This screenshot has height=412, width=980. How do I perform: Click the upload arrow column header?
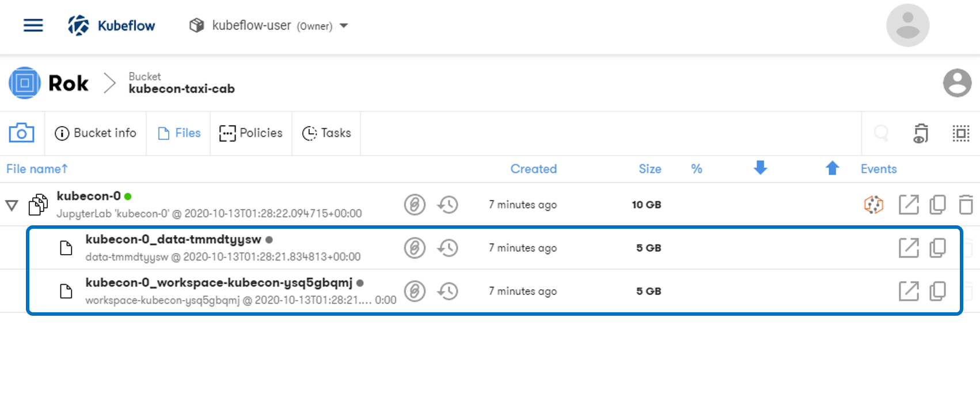click(x=832, y=168)
